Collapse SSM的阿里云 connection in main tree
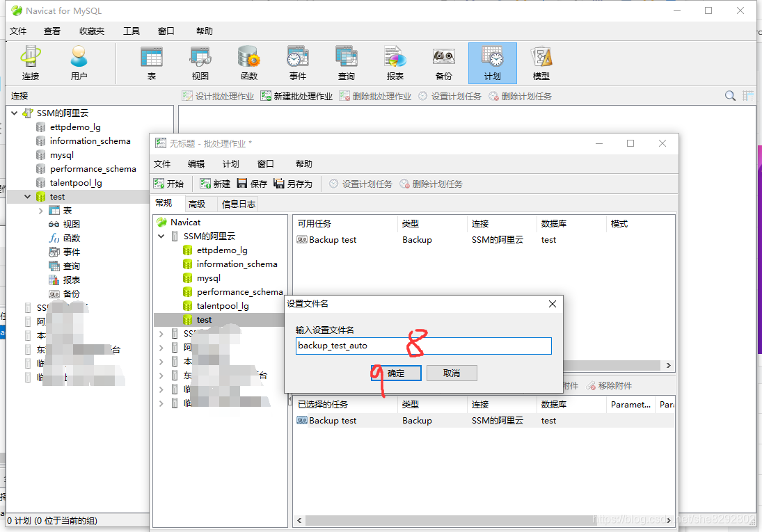Viewport: 762px width, 532px height. click(14, 113)
